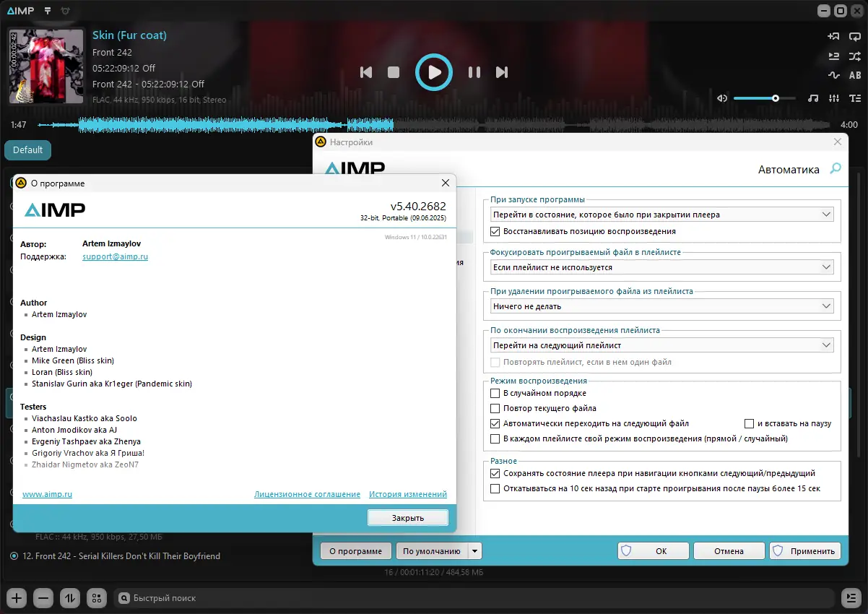The image size is (868, 614).
Task: Toggle the shuffle icon
Action: click(x=855, y=56)
